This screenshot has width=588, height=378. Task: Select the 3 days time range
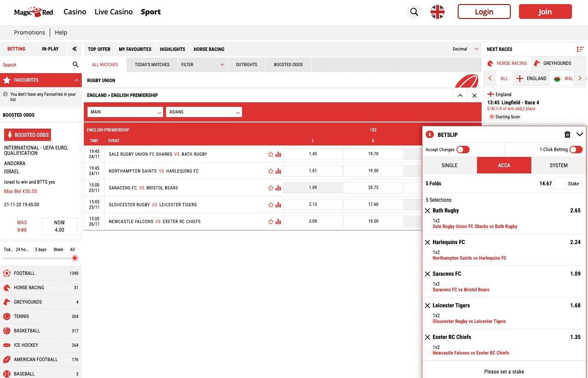point(41,249)
